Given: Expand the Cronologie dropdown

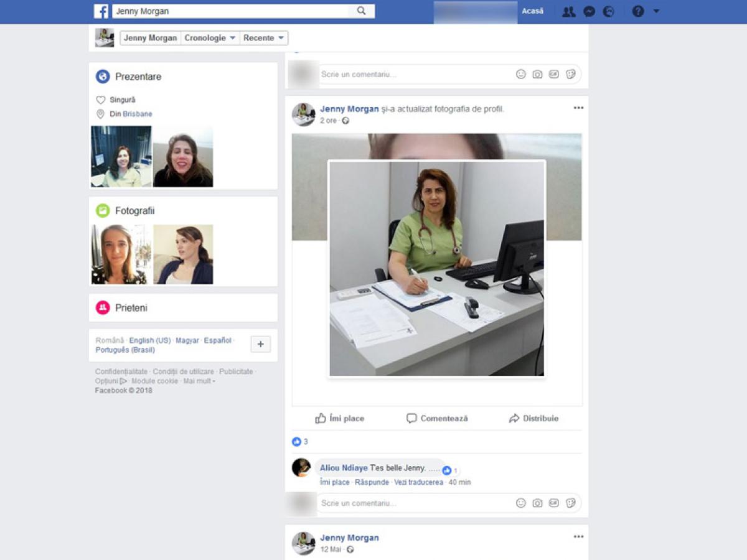Looking at the screenshot, I should pos(210,38).
